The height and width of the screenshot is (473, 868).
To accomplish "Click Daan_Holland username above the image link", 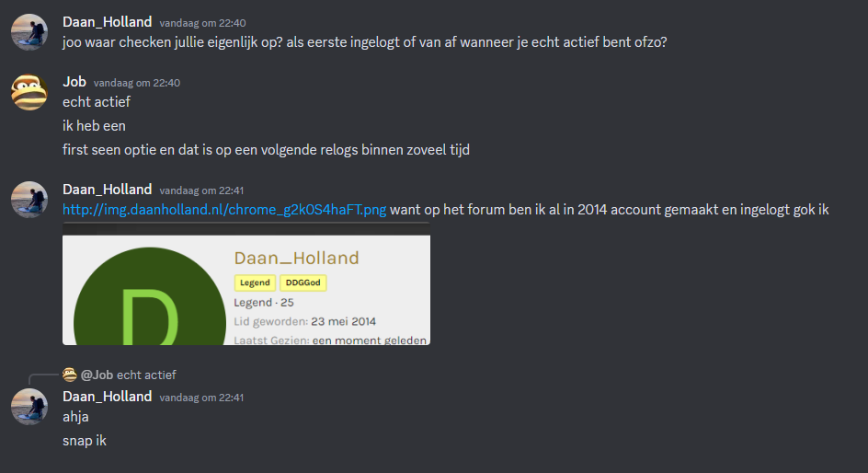I will pos(108,190).
